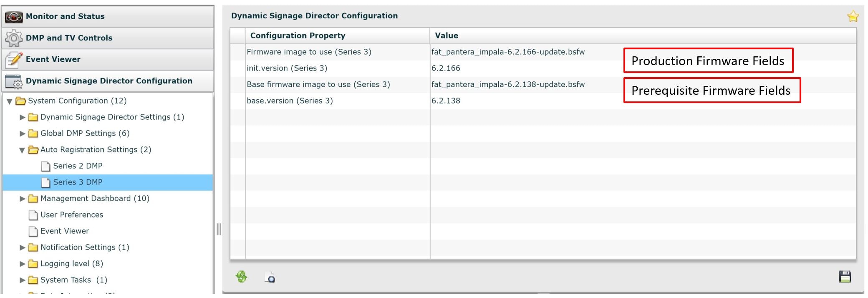Click the init.version value 6.2.166

446,68
